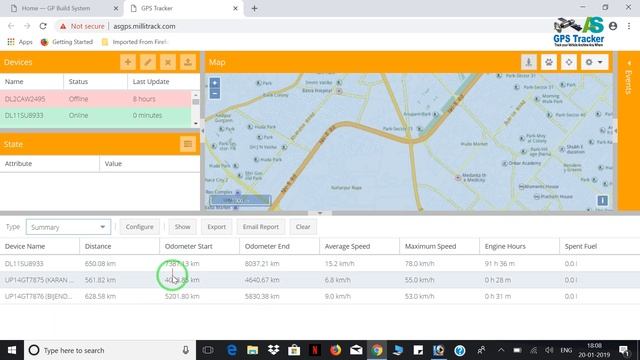Clear the report results

point(303,227)
